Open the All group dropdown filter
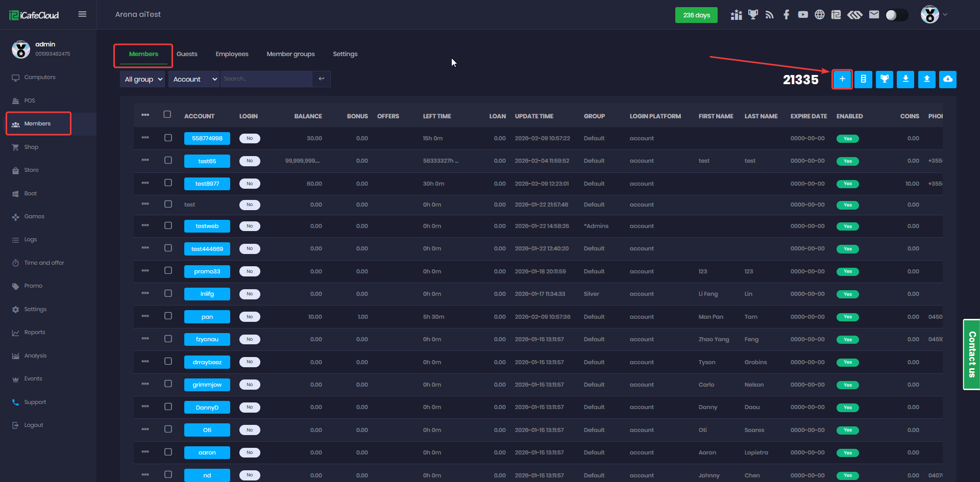 [143, 79]
